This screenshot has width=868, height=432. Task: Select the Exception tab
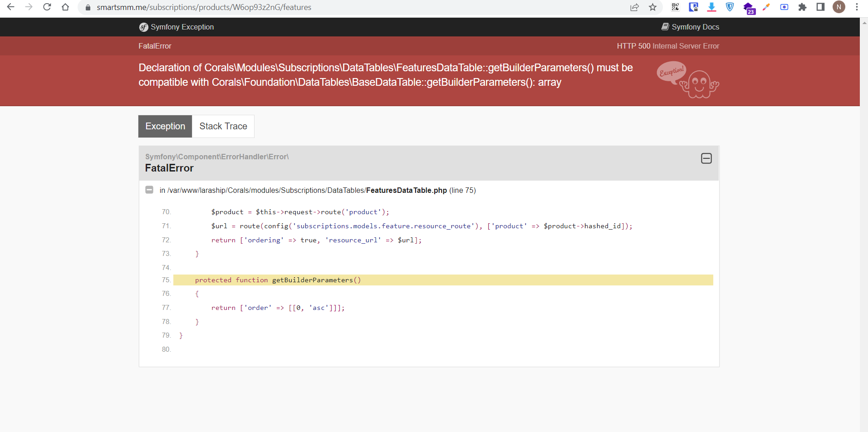tap(165, 126)
